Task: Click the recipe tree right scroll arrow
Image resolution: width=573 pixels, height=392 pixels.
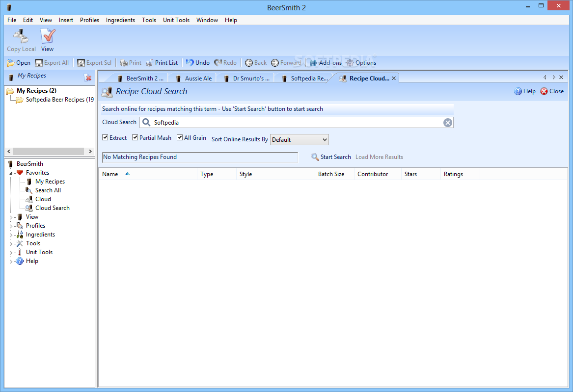Action: point(90,151)
